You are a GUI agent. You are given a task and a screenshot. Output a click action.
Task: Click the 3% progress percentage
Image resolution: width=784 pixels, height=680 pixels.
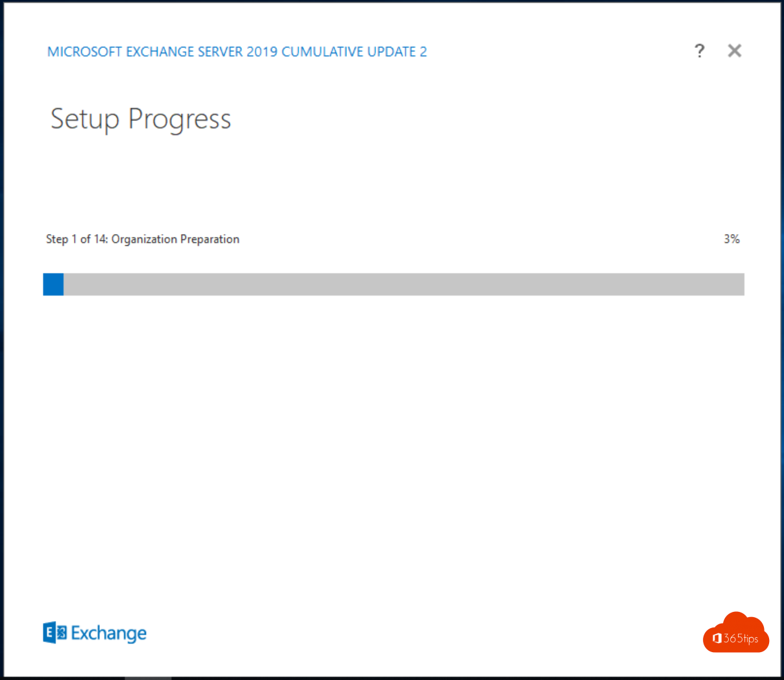click(731, 239)
